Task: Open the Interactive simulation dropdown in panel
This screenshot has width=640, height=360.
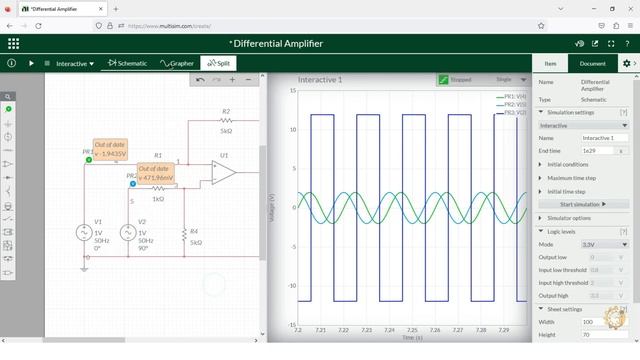Action: tap(583, 125)
